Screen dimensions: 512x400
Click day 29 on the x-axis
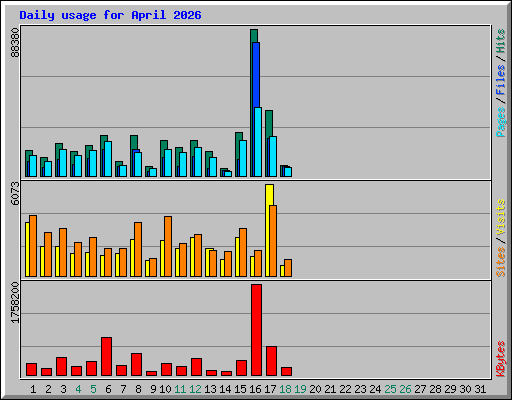[x=450, y=389]
